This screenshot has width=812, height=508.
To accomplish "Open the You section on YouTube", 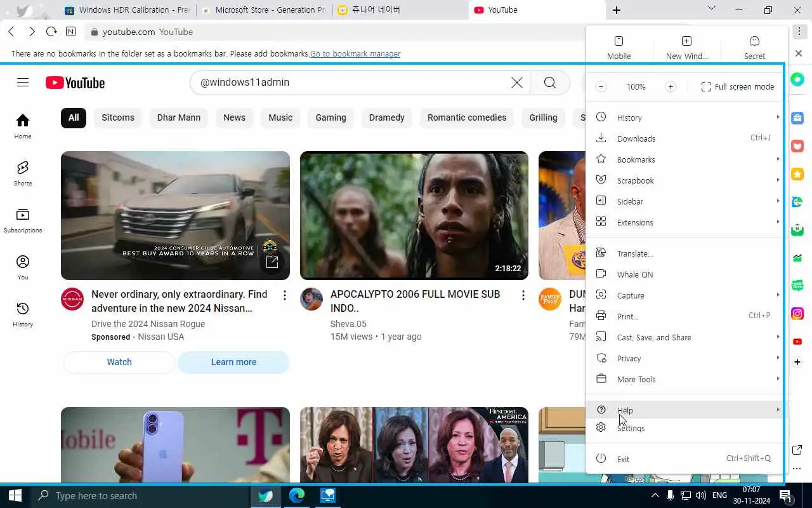I will [x=23, y=267].
